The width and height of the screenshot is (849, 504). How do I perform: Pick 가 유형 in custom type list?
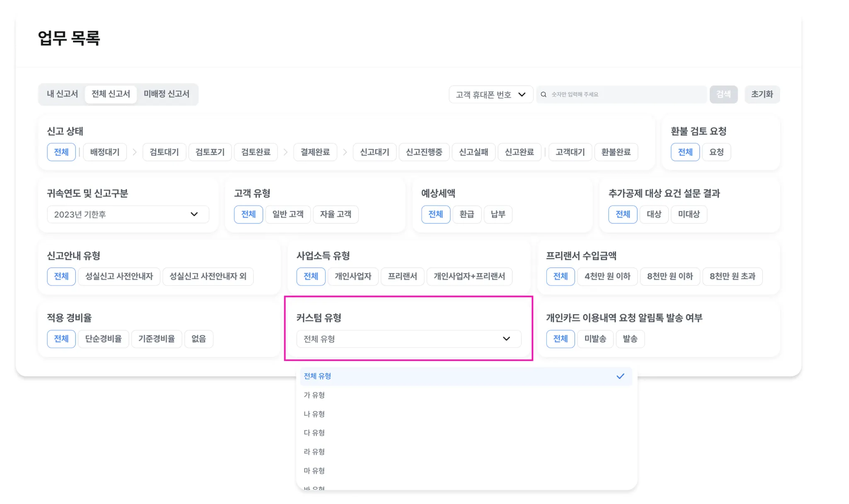click(314, 395)
